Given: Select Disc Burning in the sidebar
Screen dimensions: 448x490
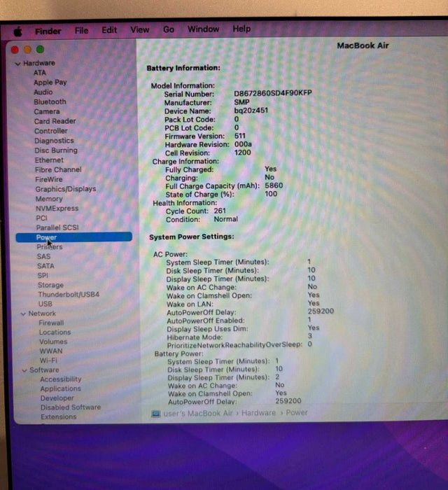Looking at the screenshot, I should click(x=56, y=150).
